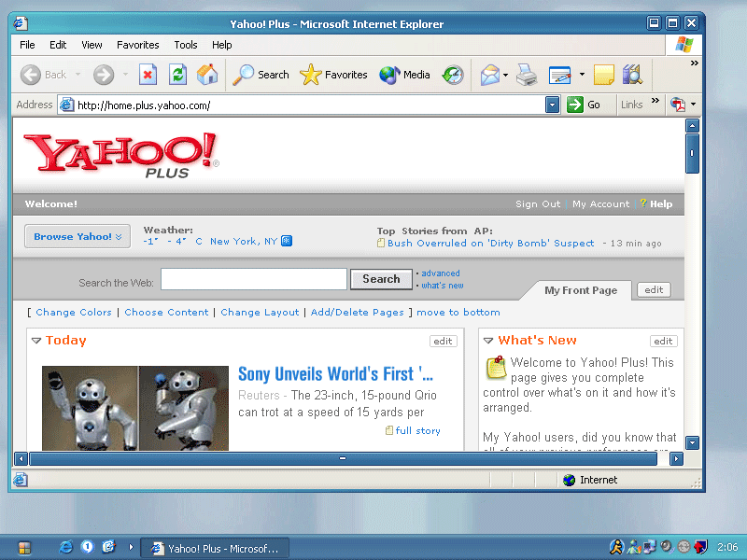Expand the Links bar chevron
The width and height of the screenshot is (747, 560).
(655, 101)
